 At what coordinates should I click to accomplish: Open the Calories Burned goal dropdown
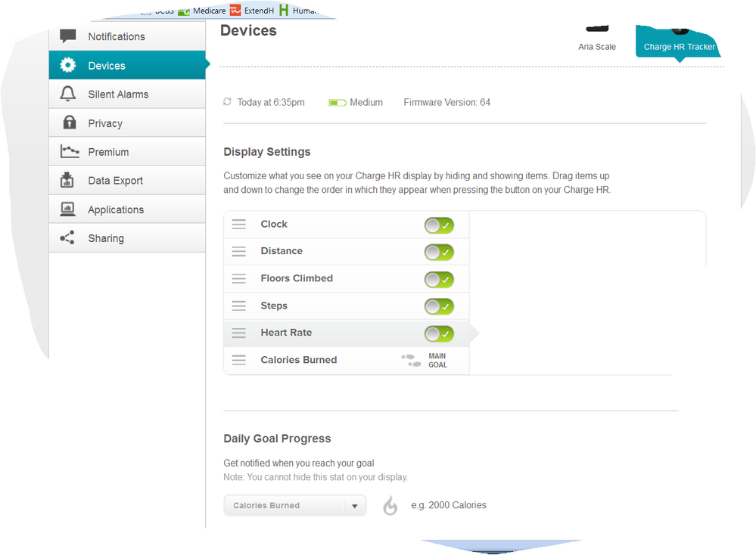[295, 505]
